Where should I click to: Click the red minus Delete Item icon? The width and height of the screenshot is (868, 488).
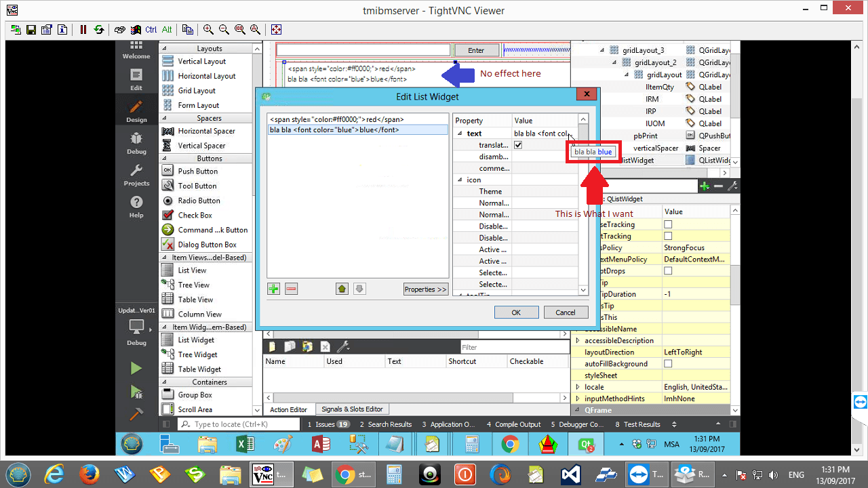291,289
